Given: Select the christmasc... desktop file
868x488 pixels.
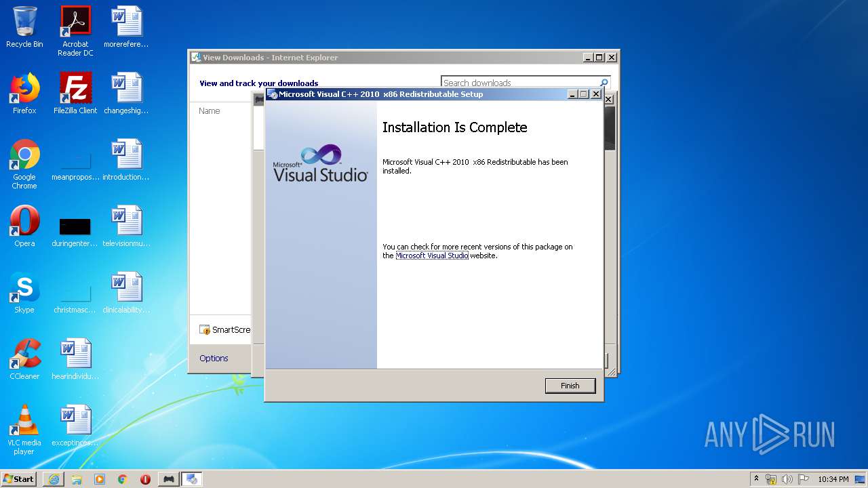Looking at the screenshot, I should click(75, 297).
